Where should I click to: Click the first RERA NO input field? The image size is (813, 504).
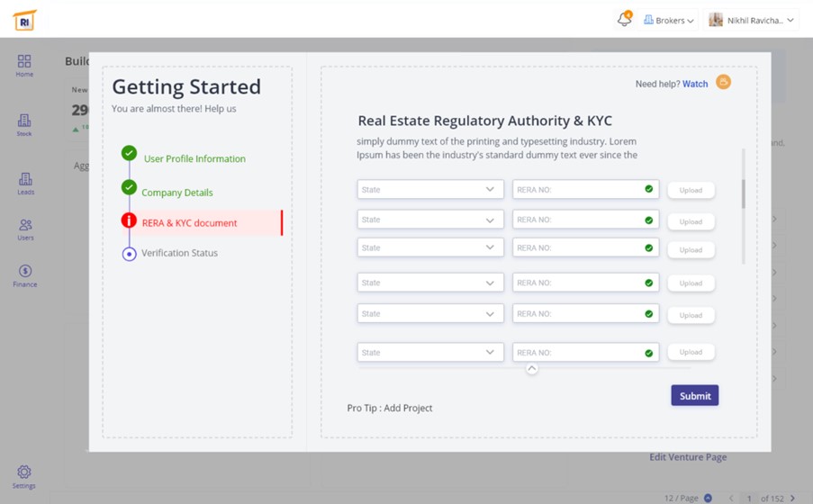pos(576,190)
